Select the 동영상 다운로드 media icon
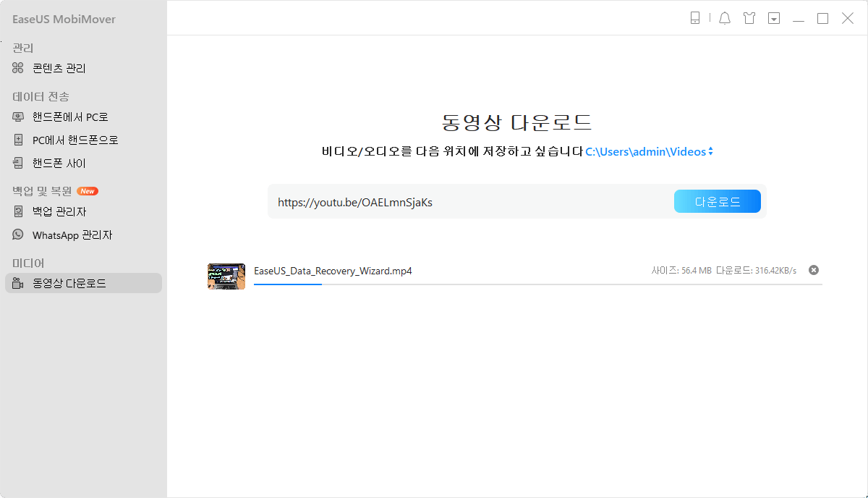868x498 pixels. tap(17, 283)
